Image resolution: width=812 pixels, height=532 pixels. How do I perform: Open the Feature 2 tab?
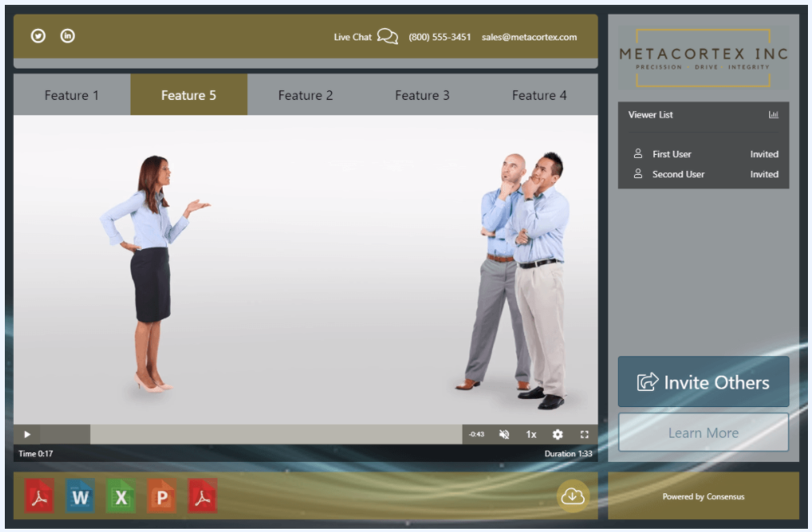point(305,95)
